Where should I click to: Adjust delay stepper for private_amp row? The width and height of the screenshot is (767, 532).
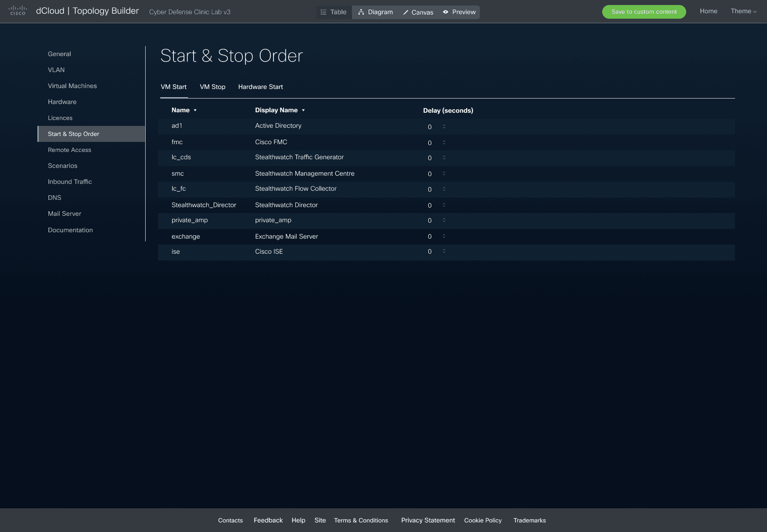tap(444, 220)
